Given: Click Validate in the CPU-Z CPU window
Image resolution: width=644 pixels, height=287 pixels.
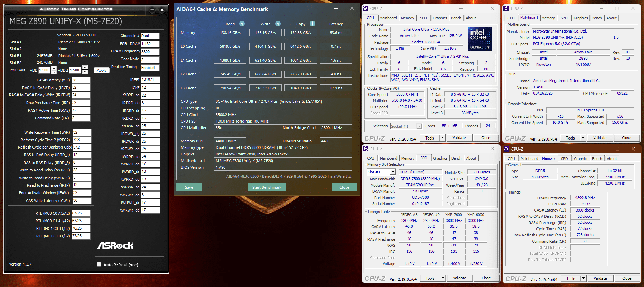Looking at the screenshot, I should point(459,138).
